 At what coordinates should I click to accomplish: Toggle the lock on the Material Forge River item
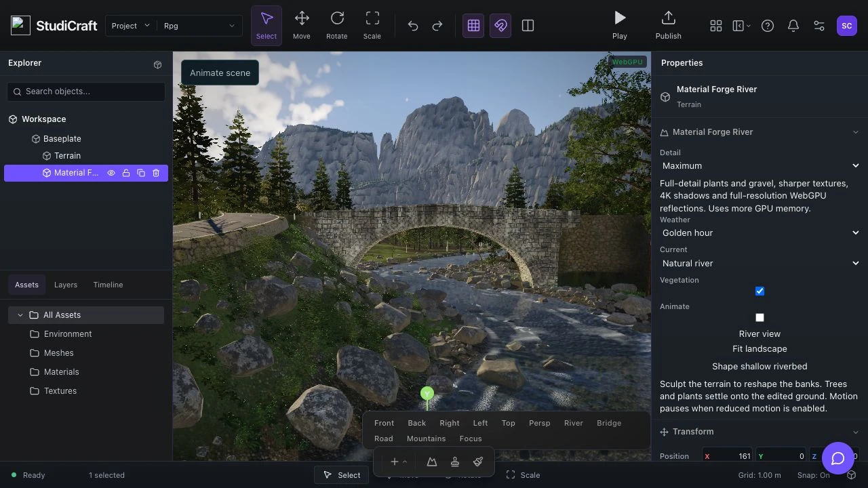point(126,173)
